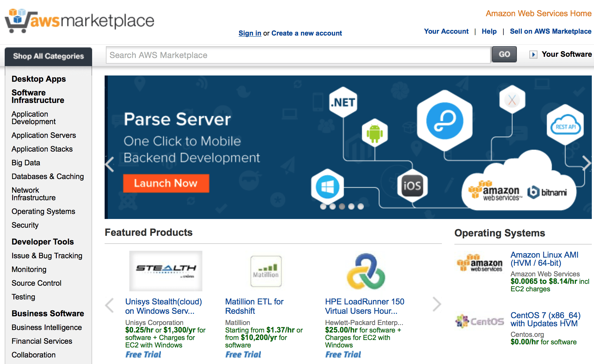Open Desktop Apps category

click(x=39, y=79)
